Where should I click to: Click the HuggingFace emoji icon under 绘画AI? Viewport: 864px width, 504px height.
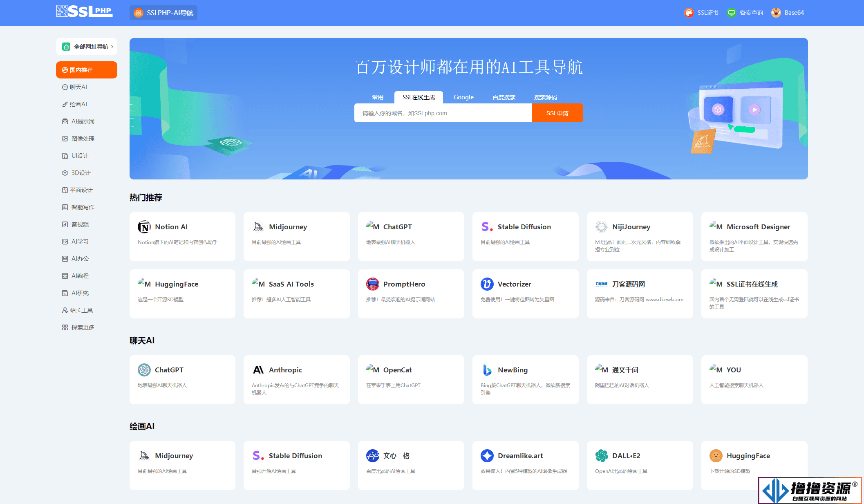(716, 456)
